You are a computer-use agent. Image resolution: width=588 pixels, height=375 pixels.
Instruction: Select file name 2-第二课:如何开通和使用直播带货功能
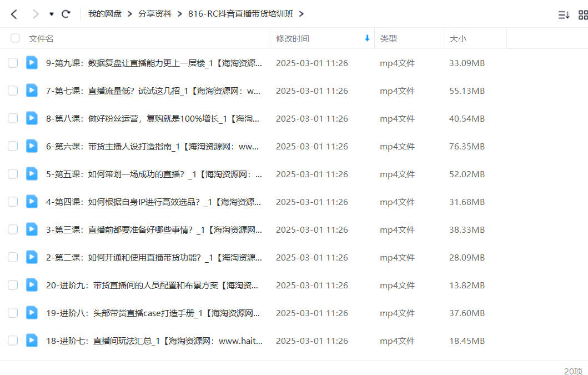(x=154, y=258)
